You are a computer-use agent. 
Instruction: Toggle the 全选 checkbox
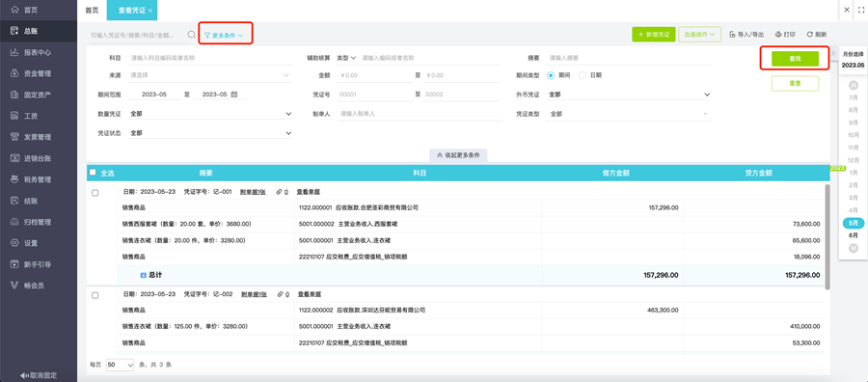93,172
